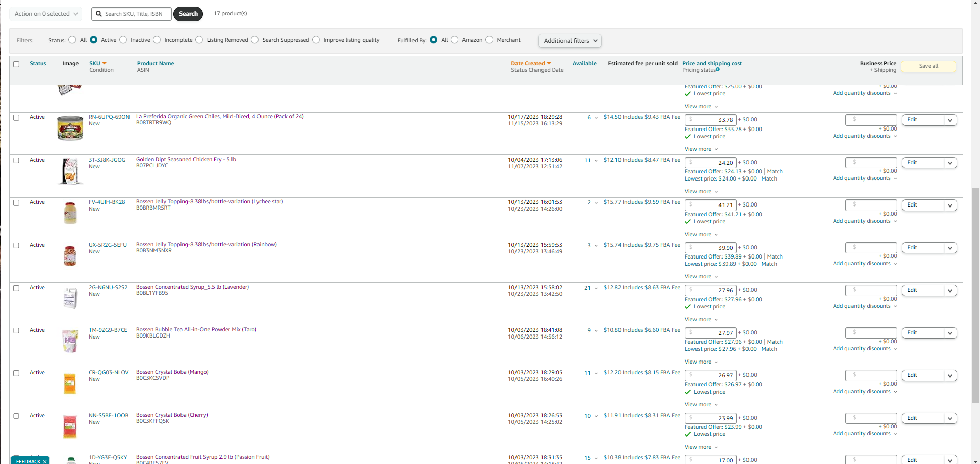The width and height of the screenshot is (980, 464).
Task: Edit the 33.78 price field
Action: click(711, 120)
